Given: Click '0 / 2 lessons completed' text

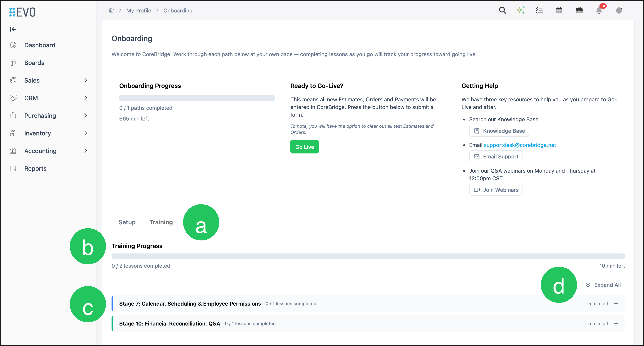Looking at the screenshot, I should pos(141,266).
